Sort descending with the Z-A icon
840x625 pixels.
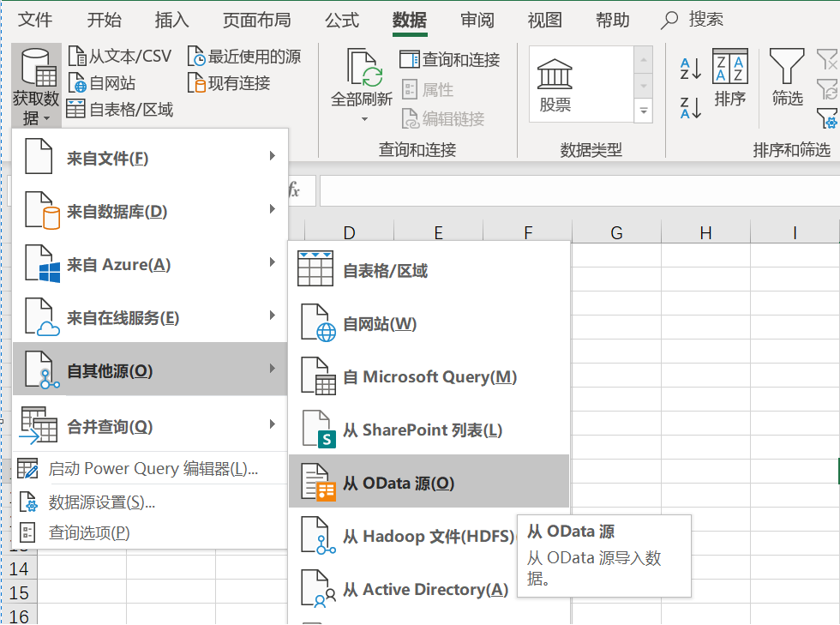(x=691, y=108)
